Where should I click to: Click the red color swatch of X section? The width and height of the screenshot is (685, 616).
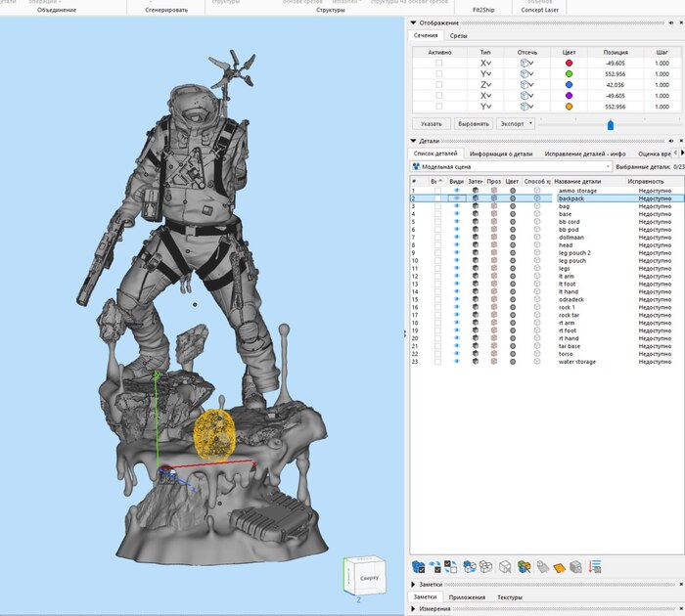(569, 63)
